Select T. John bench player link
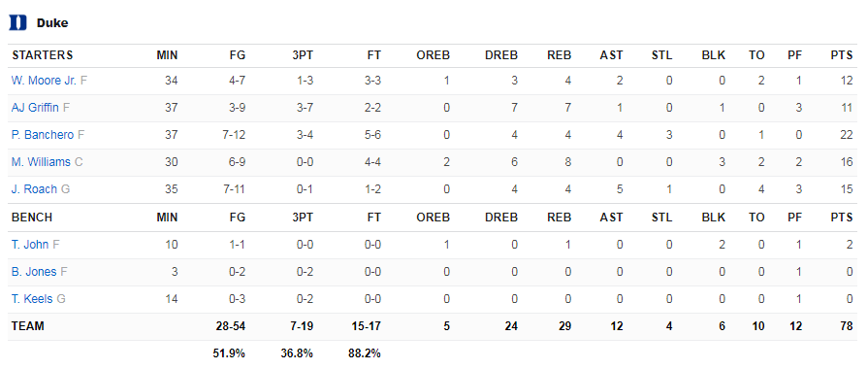This screenshot has width=868, height=369. (30, 245)
